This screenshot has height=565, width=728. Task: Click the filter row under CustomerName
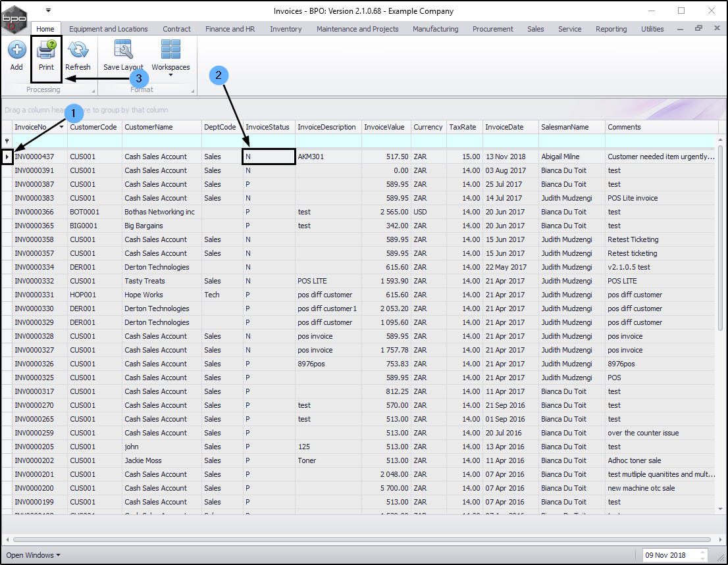point(161,141)
